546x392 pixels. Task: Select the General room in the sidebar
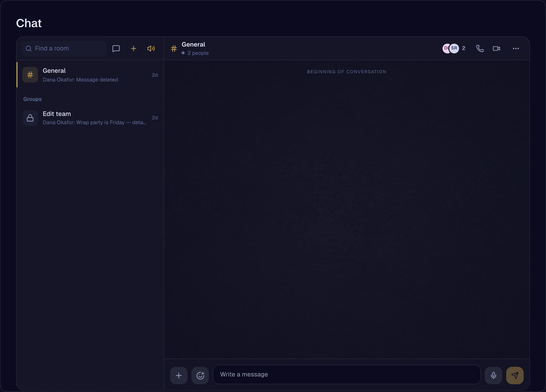(x=90, y=75)
